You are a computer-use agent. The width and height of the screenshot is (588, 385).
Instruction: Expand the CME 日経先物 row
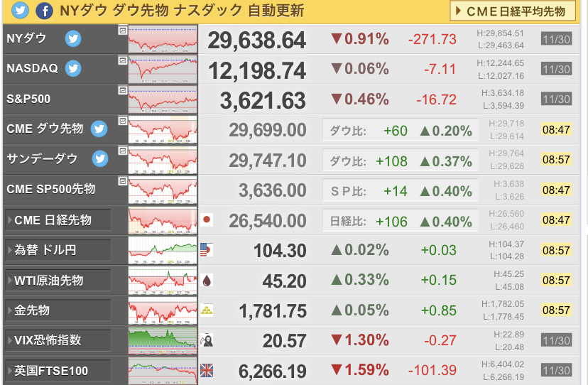coord(58,220)
